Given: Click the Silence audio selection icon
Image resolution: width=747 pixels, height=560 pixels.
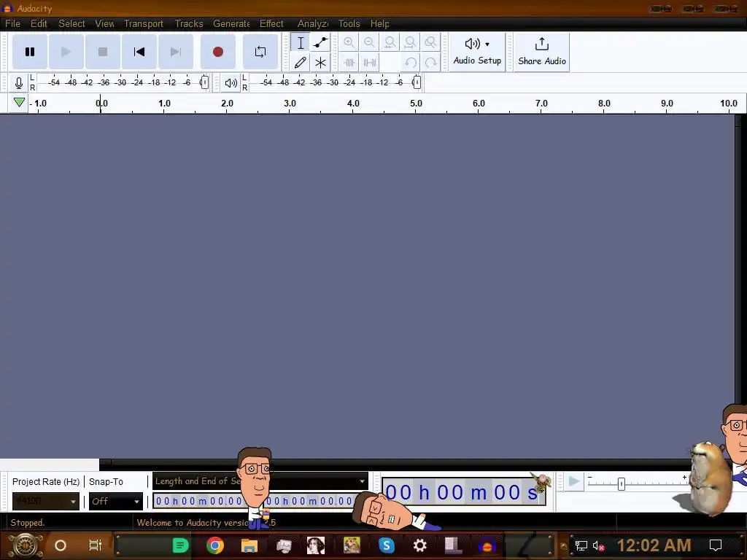Looking at the screenshot, I should click(370, 63).
